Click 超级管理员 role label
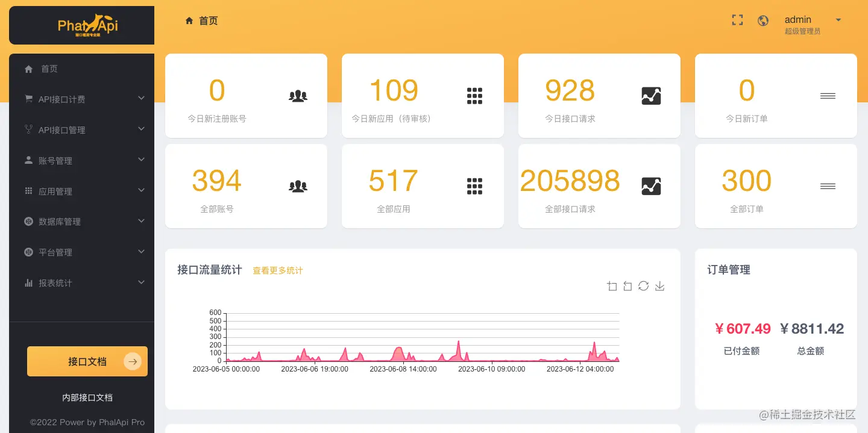This screenshot has height=433, width=868. (x=802, y=31)
